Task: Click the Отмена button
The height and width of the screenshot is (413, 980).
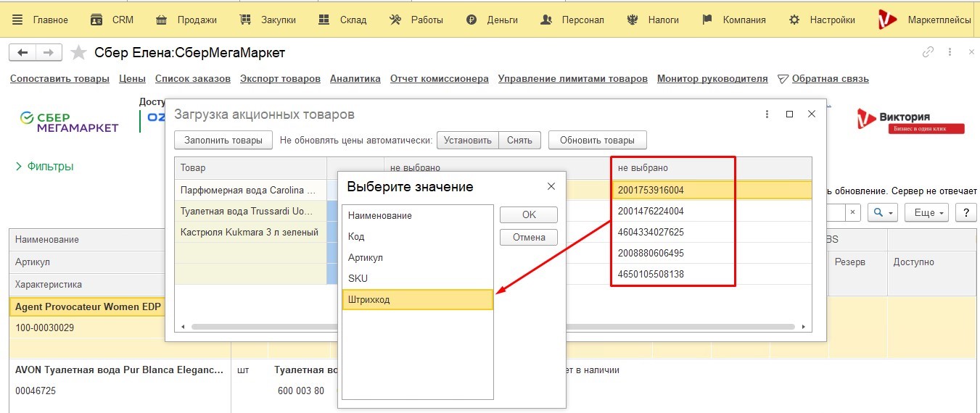Action: click(529, 237)
